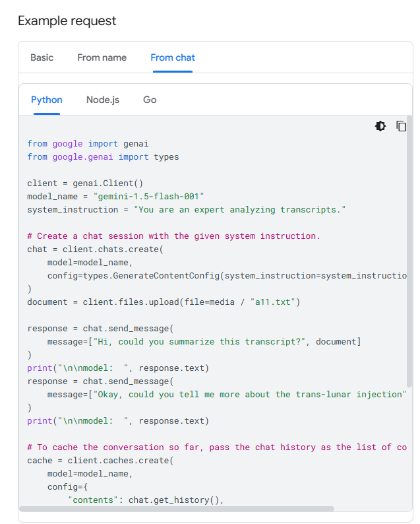Click the "gemini-1.5-flash-001" model name string
Image resolution: width=420 pixels, height=524 pixels.
click(x=149, y=196)
